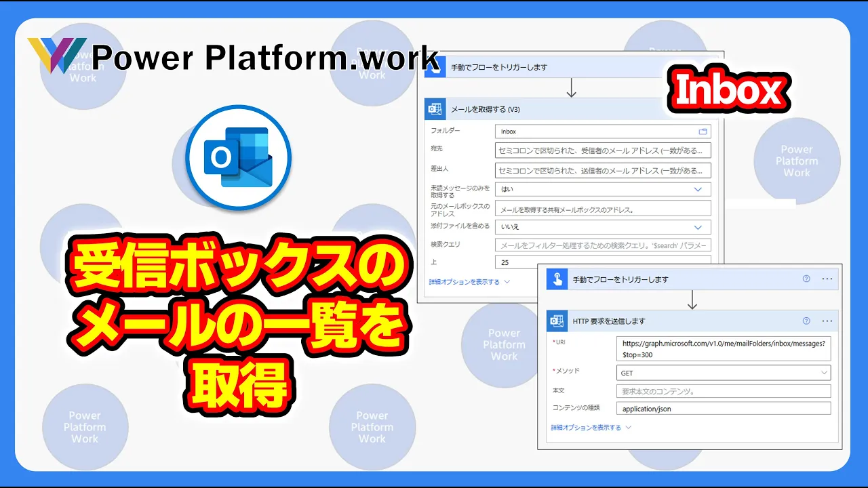Click the 上 field containing 25
868x488 pixels.
(x=603, y=262)
